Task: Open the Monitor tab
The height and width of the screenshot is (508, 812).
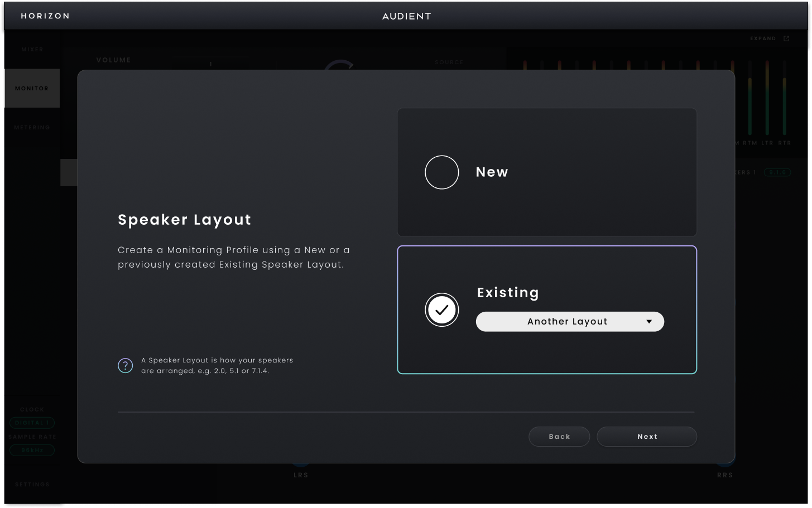Action: (32, 89)
